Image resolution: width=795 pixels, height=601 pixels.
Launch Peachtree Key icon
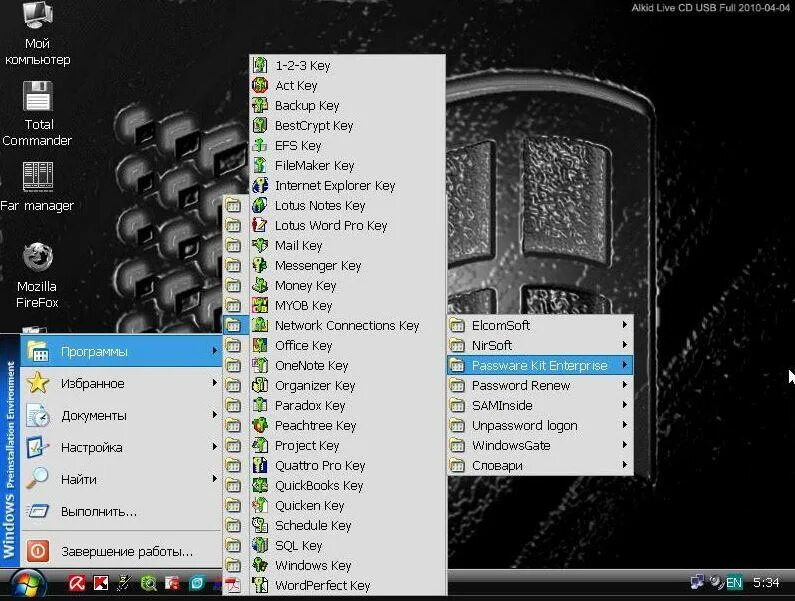(x=260, y=425)
